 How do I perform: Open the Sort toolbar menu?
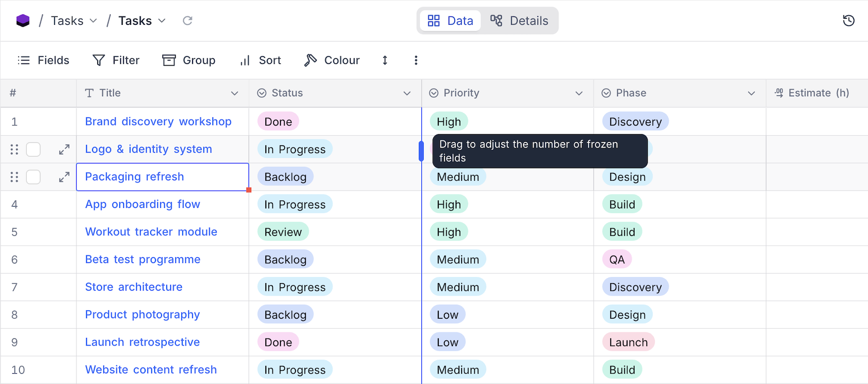260,60
